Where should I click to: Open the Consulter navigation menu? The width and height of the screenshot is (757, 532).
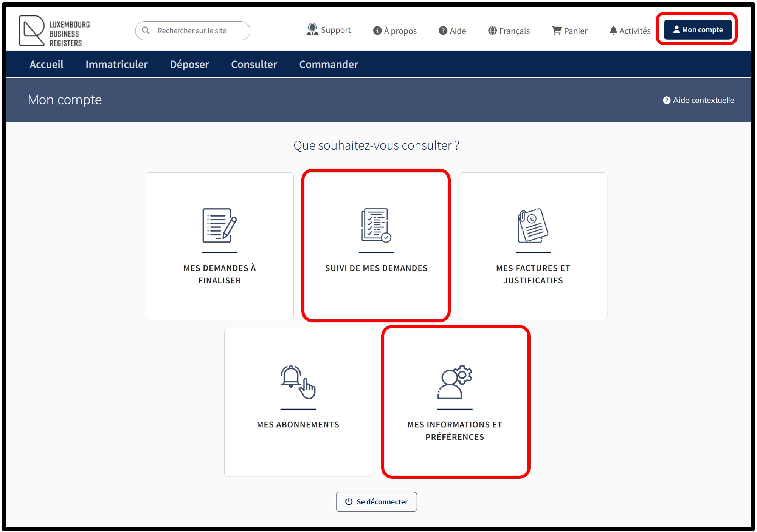[x=254, y=65]
